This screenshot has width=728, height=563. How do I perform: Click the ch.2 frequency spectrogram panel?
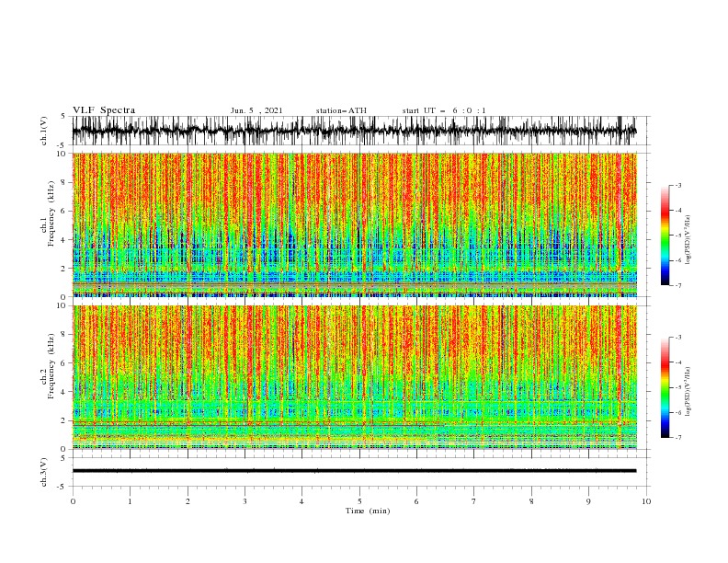[355, 377]
